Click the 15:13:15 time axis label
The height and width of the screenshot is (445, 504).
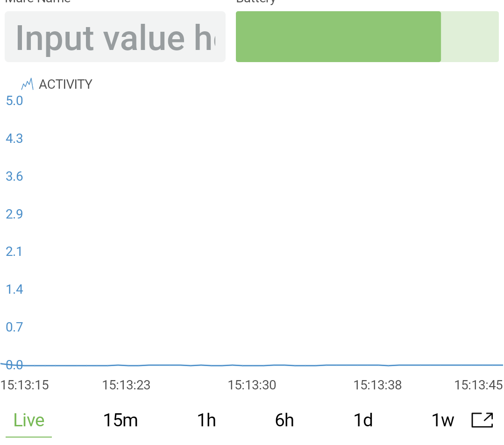tap(25, 385)
